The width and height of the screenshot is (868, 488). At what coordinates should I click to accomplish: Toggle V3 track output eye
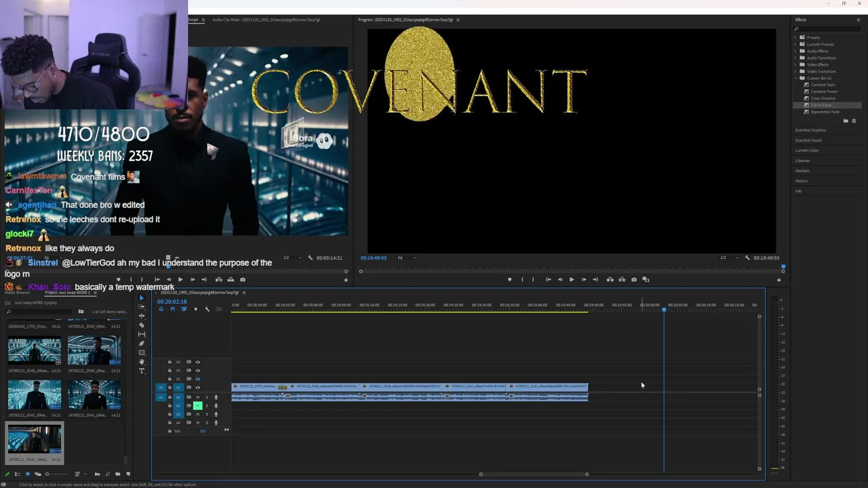(198, 370)
